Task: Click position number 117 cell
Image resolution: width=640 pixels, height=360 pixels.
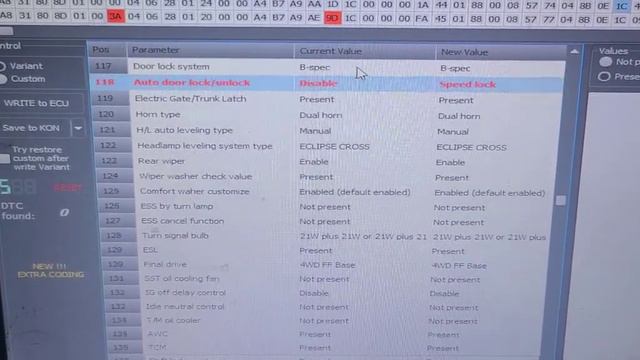Action: tap(108, 67)
